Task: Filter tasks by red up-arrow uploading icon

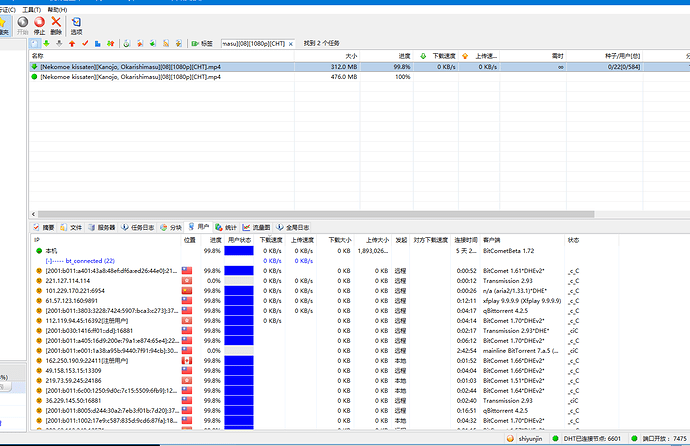Action: pos(72,43)
